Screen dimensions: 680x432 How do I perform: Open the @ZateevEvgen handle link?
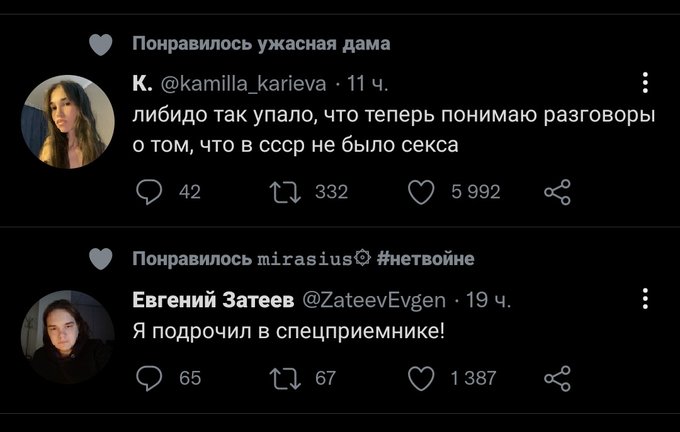click(x=376, y=298)
